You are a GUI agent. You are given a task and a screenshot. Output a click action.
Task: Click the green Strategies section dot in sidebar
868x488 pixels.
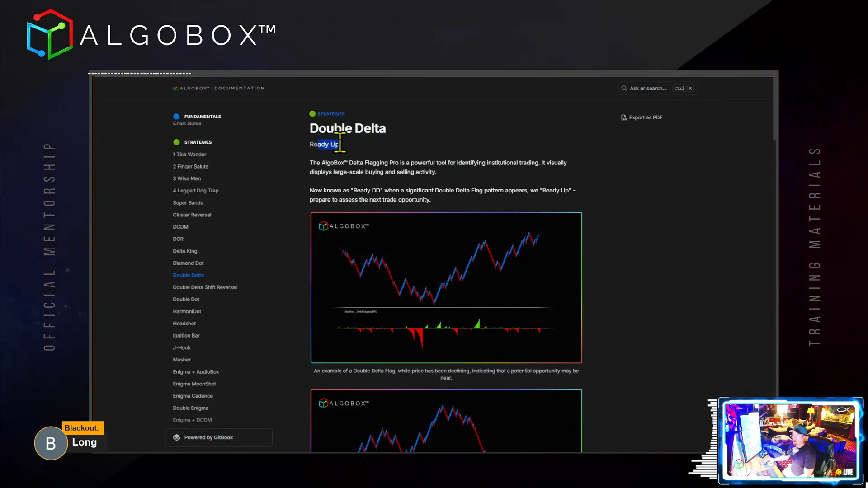tap(176, 142)
